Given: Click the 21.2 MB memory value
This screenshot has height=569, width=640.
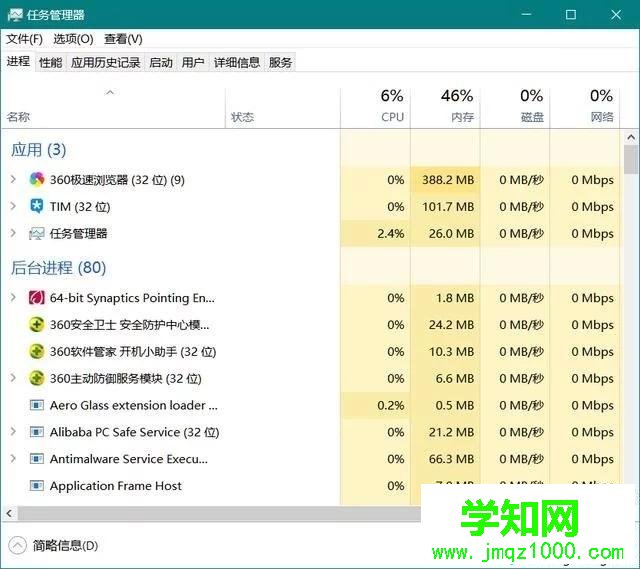Looking at the screenshot, I should (451, 432).
